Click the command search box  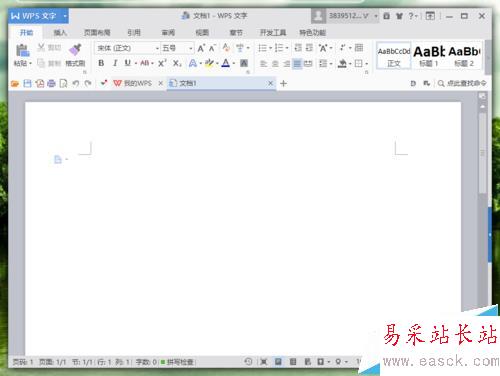pos(462,83)
